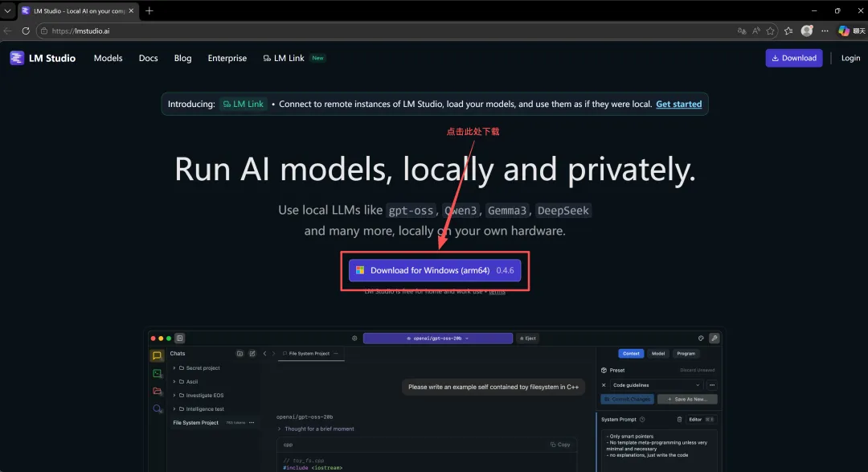Switch to the Context tab
The width and height of the screenshot is (868, 472).
(x=631, y=354)
